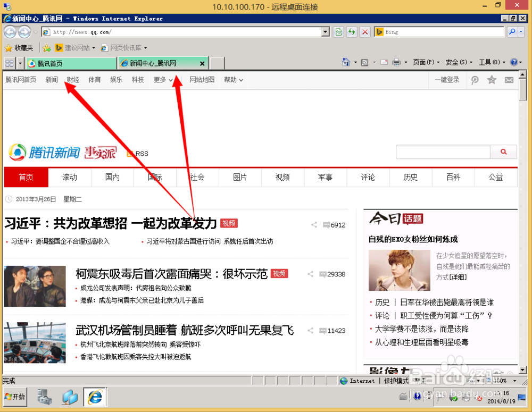Click the EXO fan topic photo

(x=400, y=270)
